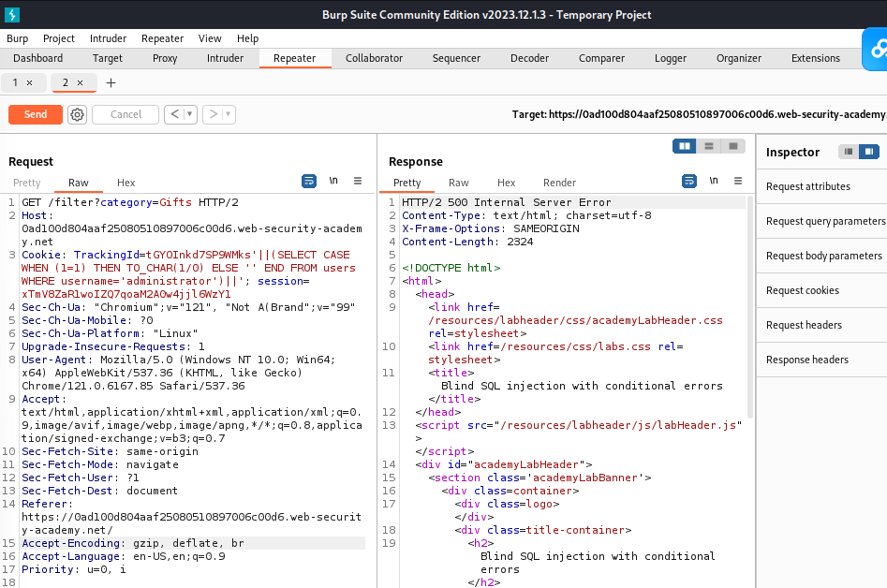The image size is (887, 588).
Task: Switch Inspector to left-docked layout
Action: pyautogui.click(x=849, y=152)
